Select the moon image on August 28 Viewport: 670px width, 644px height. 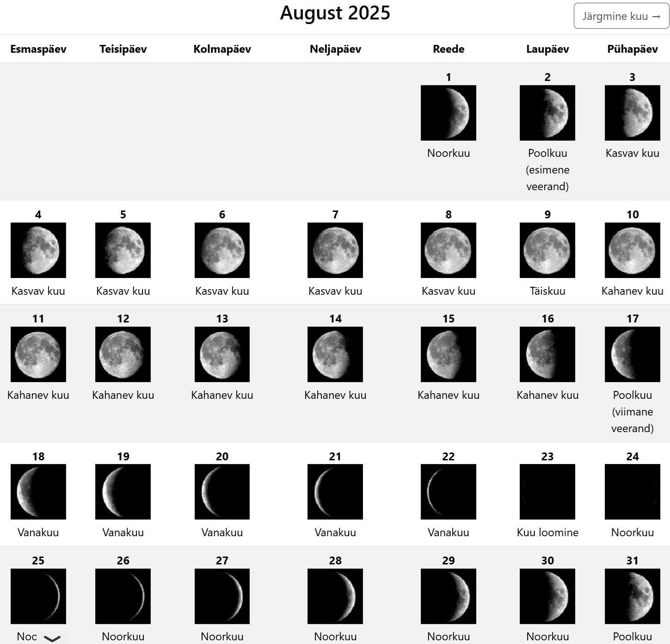pyautogui.click(x=335, y=596)
